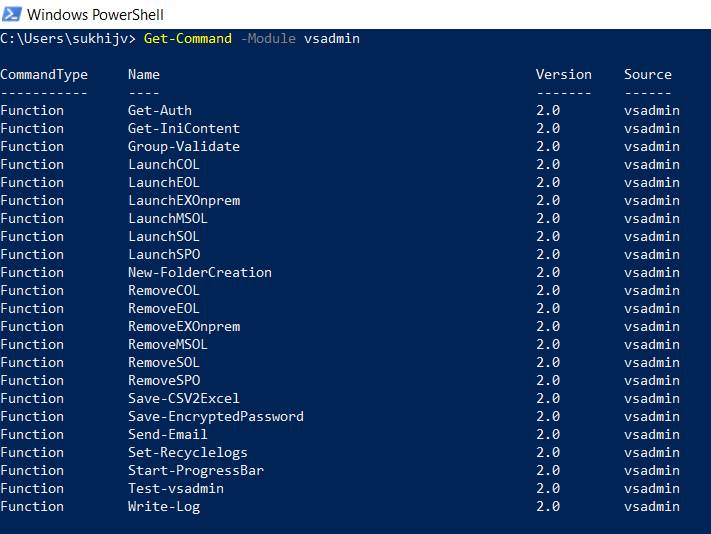Click the RemoveMSOL function name

pyautogui.click(x=168, y=344)
